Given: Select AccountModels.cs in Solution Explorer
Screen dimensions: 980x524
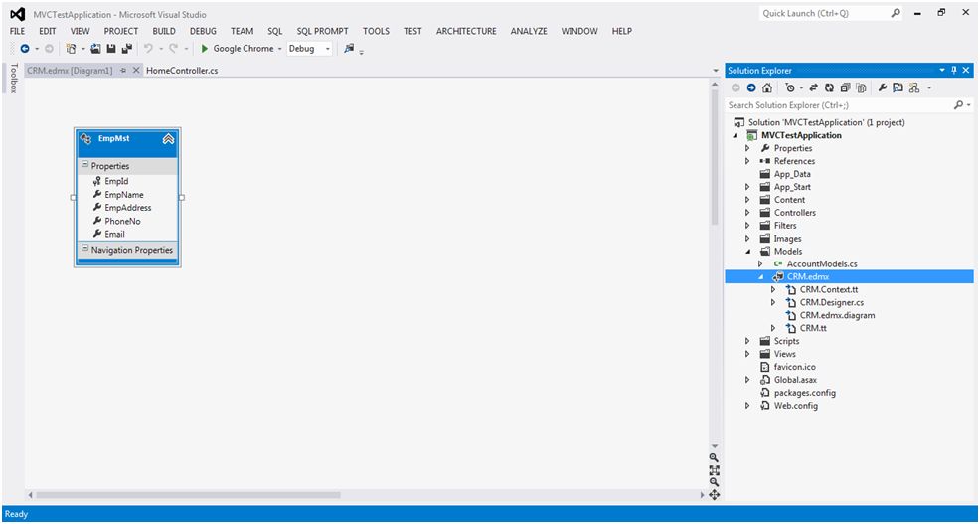Looking at the screenshot, I should pos(822,263).
